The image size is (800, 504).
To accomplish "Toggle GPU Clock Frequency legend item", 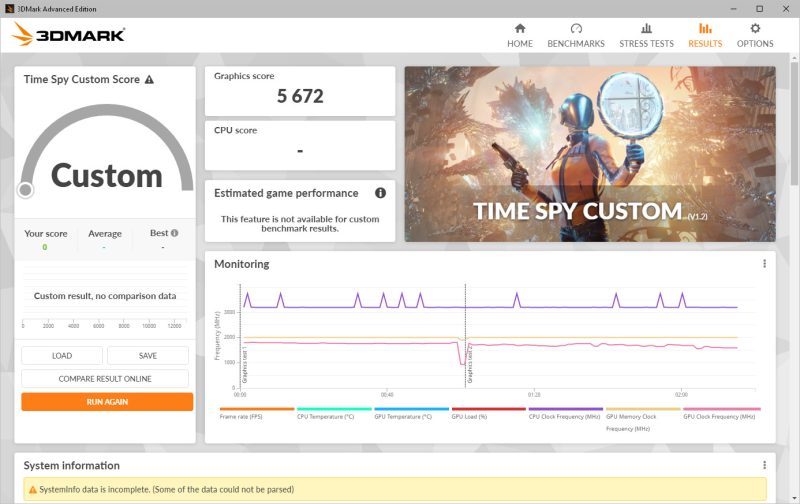I will [721, 414].
